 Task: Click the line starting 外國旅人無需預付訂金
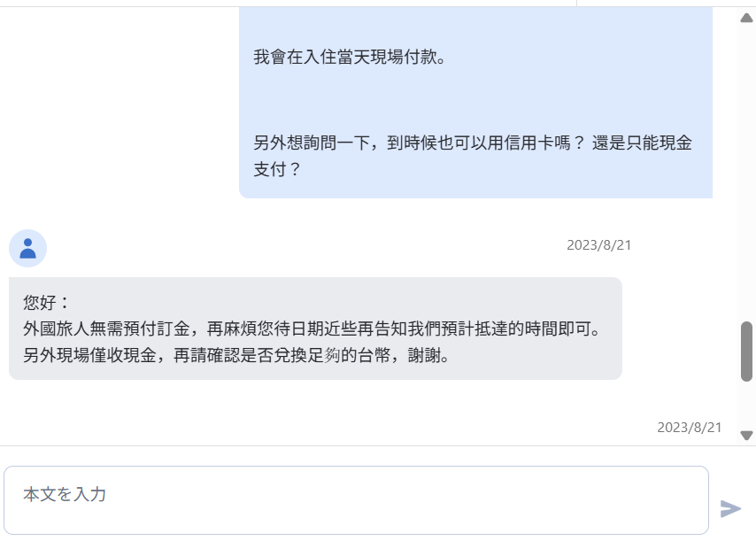pyautogui.click(x=312, y=328)
